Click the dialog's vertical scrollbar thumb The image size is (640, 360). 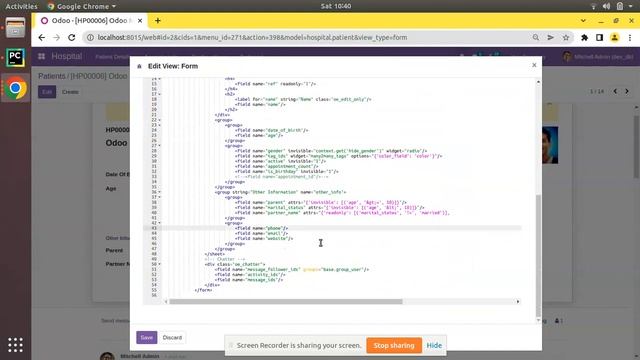pos(538,255)
